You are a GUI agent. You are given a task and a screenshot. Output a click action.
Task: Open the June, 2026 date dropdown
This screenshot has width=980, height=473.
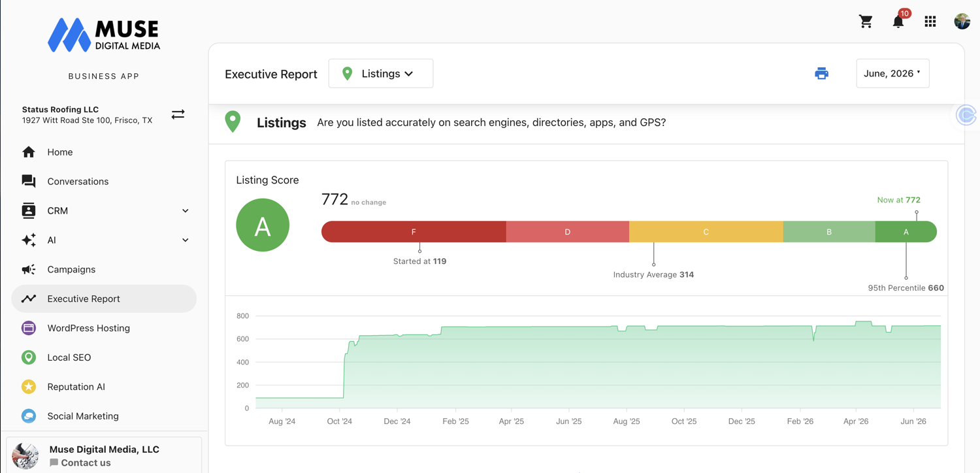(x=892, y=73)
